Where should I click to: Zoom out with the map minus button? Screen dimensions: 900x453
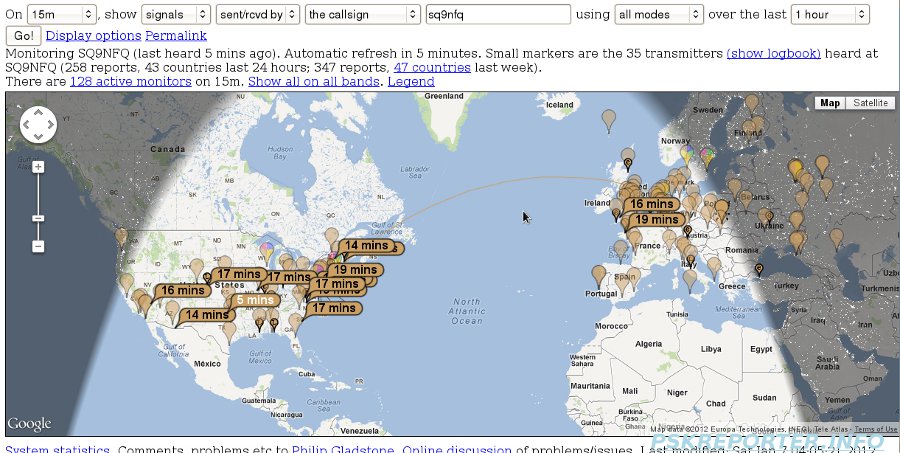click(38, 246)
